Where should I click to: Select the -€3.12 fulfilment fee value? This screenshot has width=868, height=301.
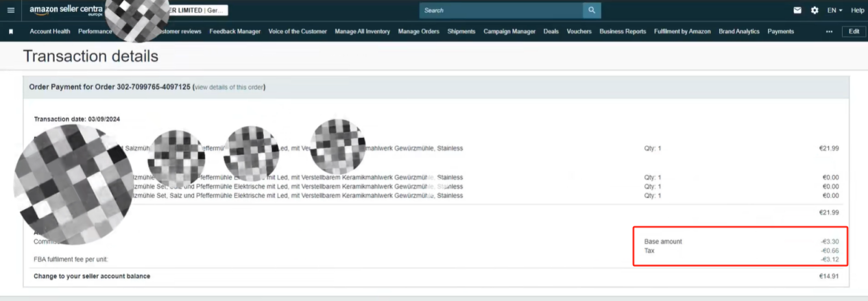(829, 260)
